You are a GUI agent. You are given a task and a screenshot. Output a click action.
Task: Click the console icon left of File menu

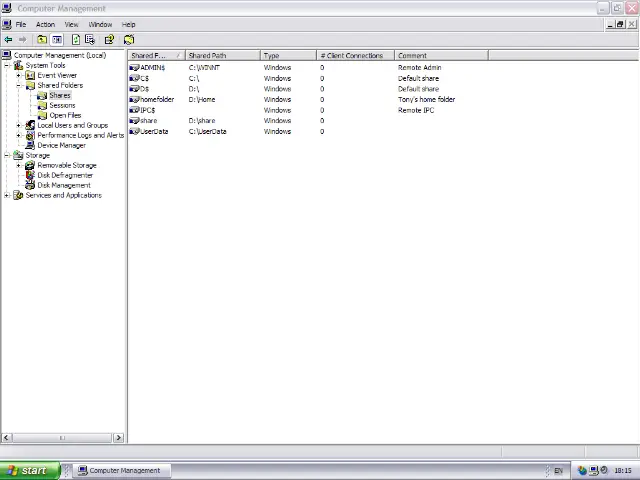[7, 24]
